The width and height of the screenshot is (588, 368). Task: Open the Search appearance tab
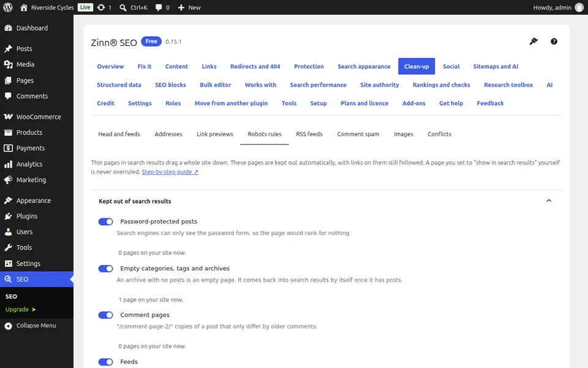364,66
